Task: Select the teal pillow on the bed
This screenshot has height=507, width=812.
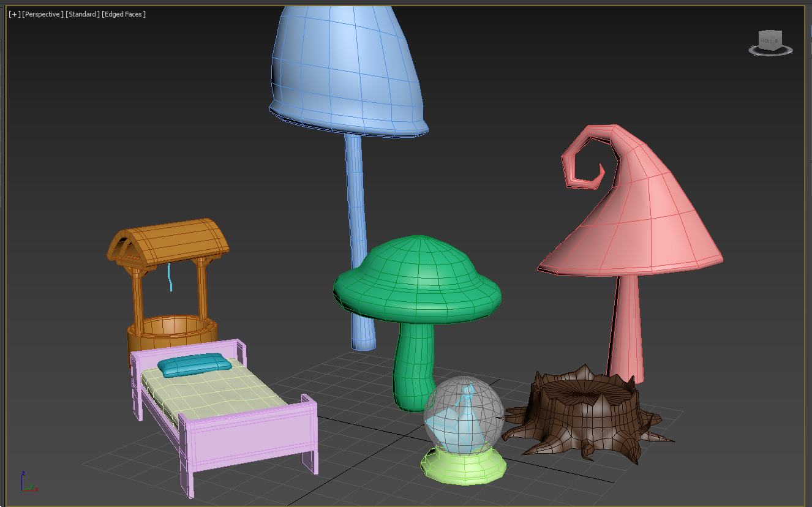Action: click(x=194, y=364)
